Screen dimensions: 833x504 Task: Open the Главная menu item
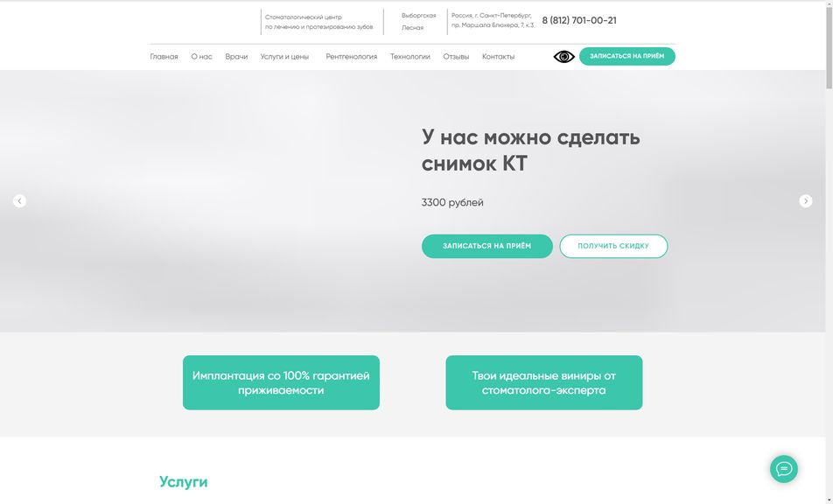164,56
